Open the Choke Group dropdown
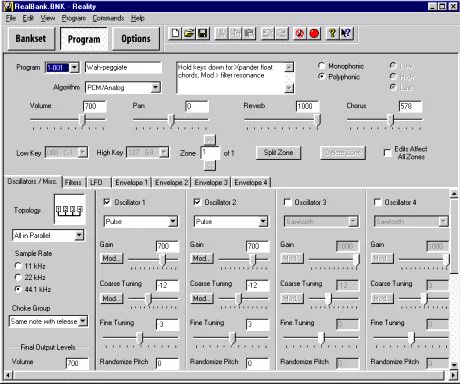460x384 pixels. [83, 321]
